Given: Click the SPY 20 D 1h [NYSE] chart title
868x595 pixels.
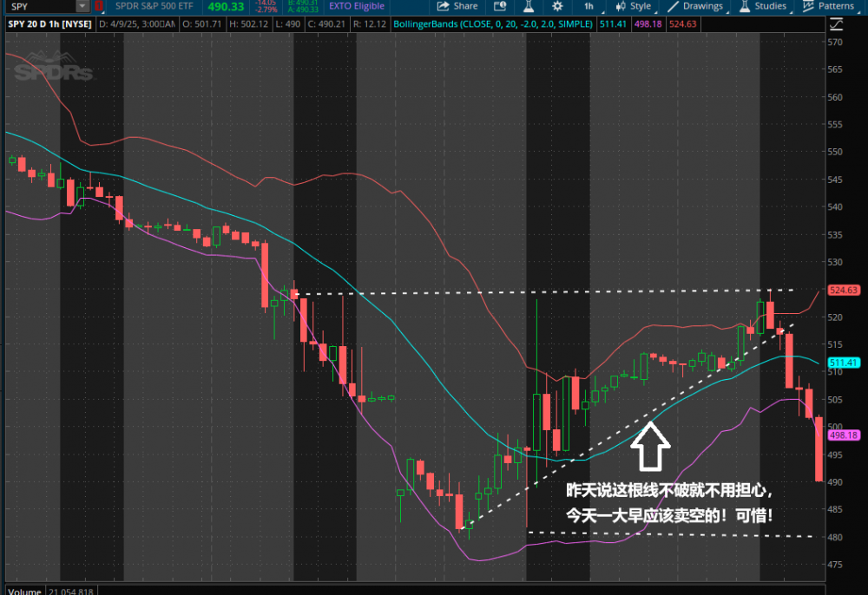Looking at the screenshot, I should (49, 24).
